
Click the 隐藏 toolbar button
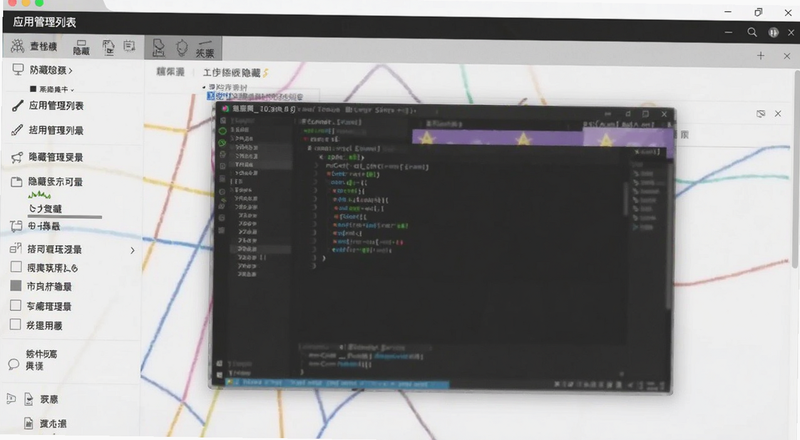point(81,47)
